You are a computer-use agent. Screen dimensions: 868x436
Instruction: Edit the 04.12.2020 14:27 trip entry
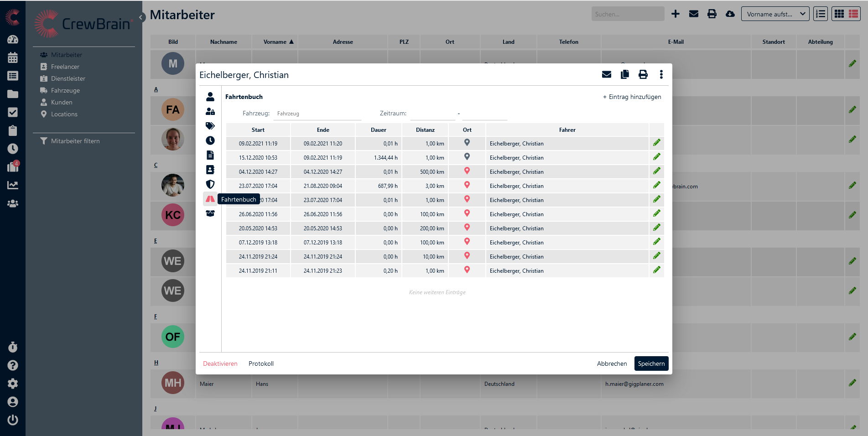[x=656, y=171]
